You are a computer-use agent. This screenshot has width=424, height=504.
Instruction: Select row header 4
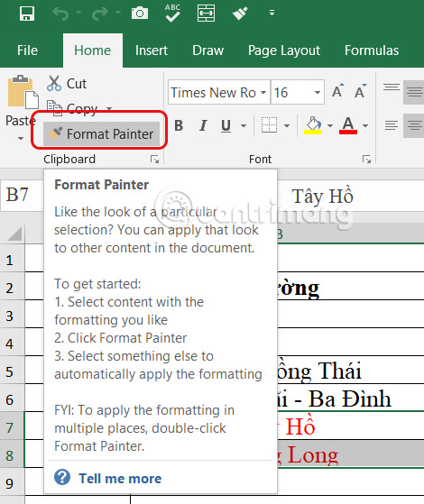click(12, 343)
